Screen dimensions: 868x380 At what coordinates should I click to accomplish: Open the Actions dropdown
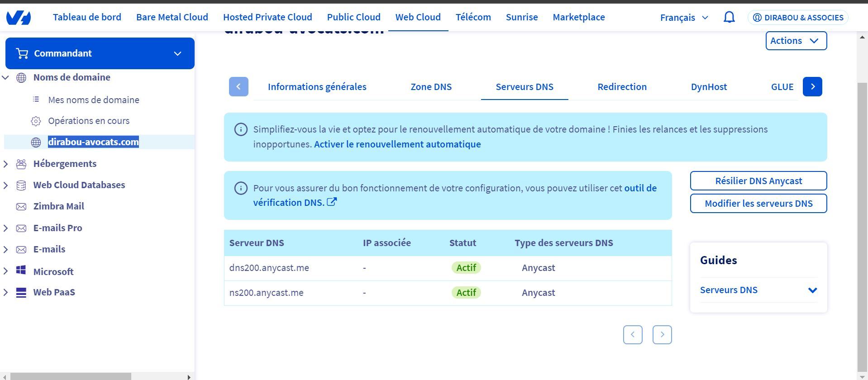tap(796, 41)
